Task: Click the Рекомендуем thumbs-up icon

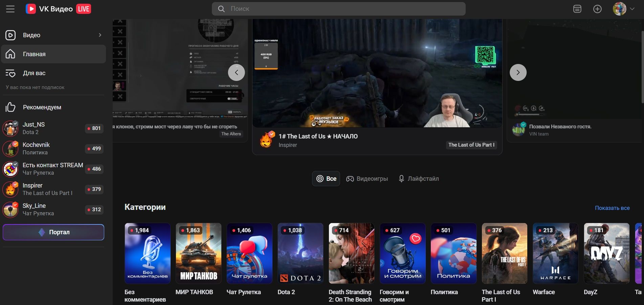Action: (10, 107)
